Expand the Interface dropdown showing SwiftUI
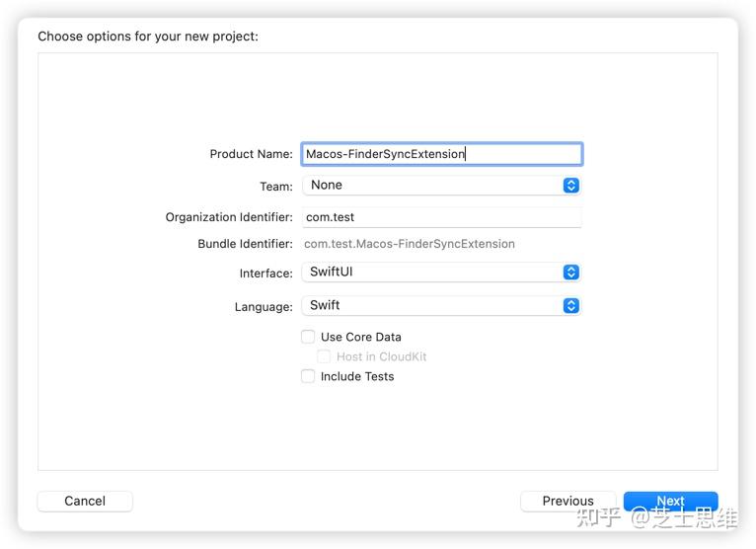The image size is (756, 549). pyautogui.click(x=441, y=273)
